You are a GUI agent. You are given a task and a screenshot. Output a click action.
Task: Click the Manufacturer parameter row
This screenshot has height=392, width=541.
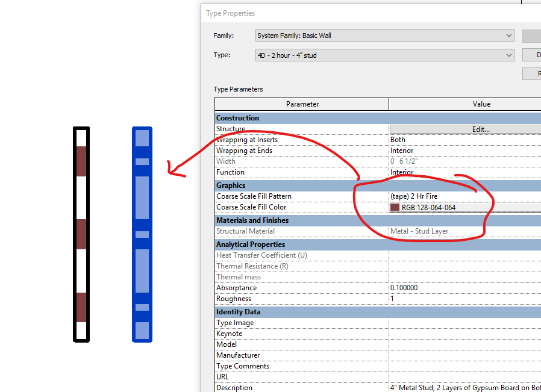tap(378, 355)
